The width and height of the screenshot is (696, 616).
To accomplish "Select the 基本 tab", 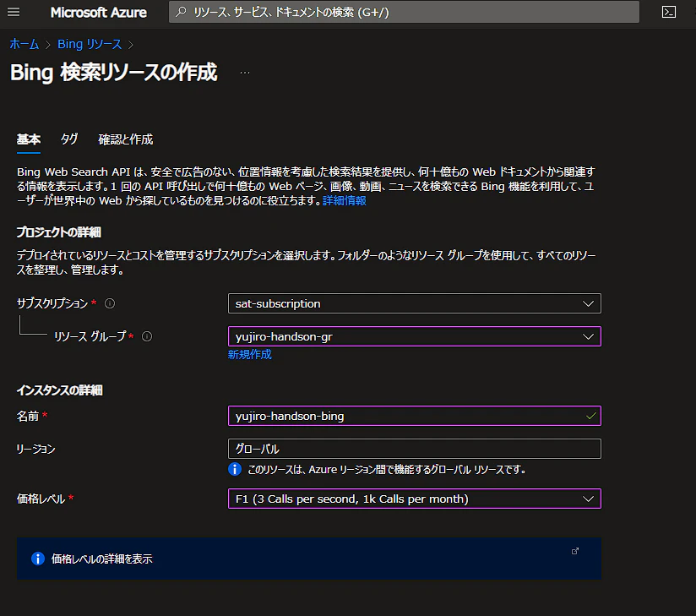I will point(29,139).
